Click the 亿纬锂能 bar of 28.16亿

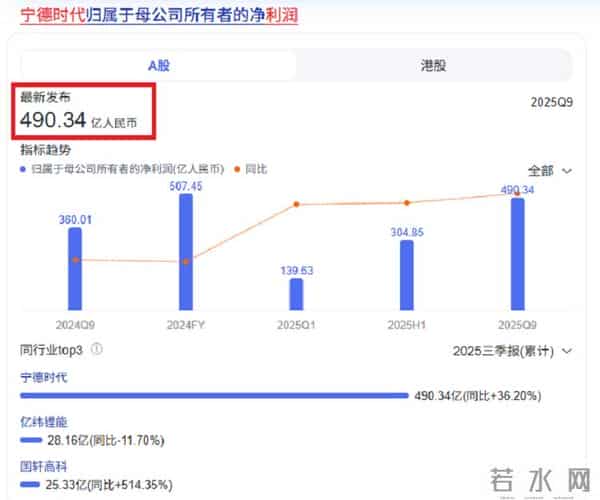point(31,440)
